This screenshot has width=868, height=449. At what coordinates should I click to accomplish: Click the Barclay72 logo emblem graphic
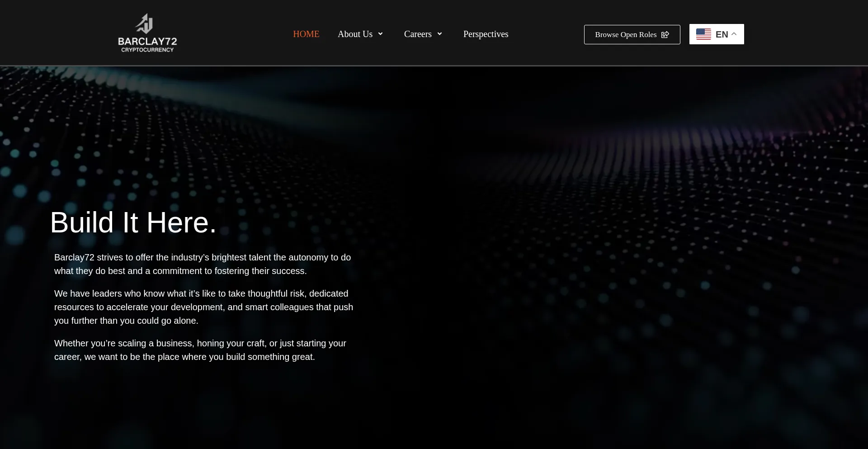pos(145,24)
